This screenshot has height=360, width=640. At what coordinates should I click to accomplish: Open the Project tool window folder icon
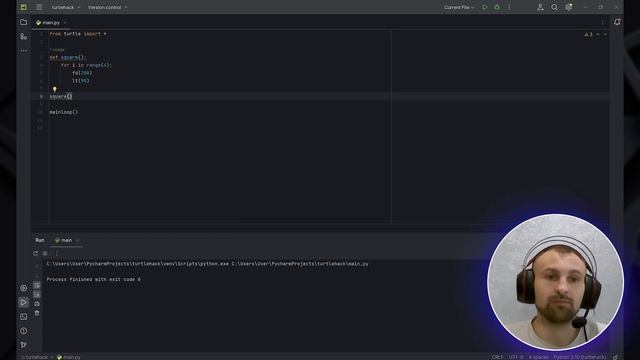click(x=24, y=22)
